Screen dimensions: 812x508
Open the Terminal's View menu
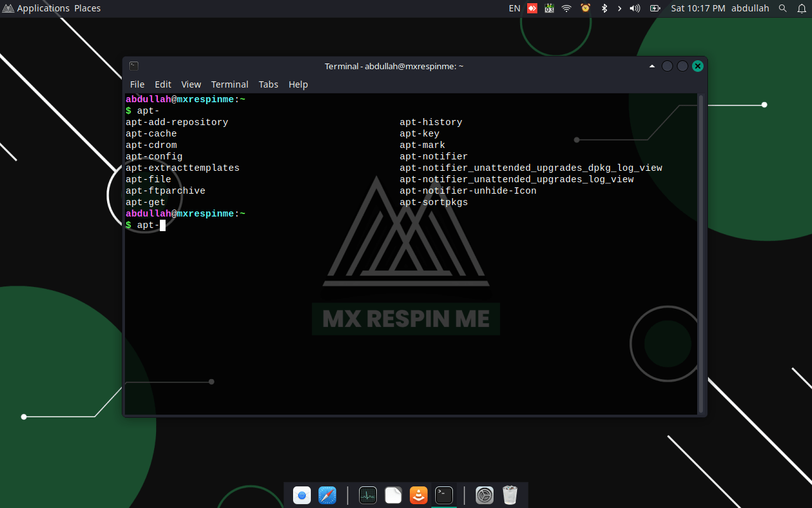click(x=191, y=84)
